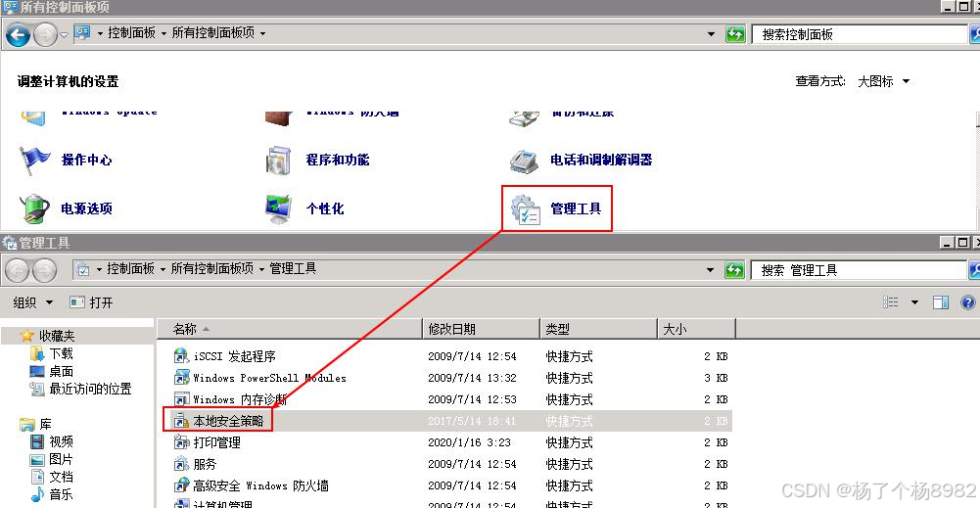This screenshot has width=980, height=508.
Task: Change the view using the 管理工具 view icon
Action: click(891, 302)
